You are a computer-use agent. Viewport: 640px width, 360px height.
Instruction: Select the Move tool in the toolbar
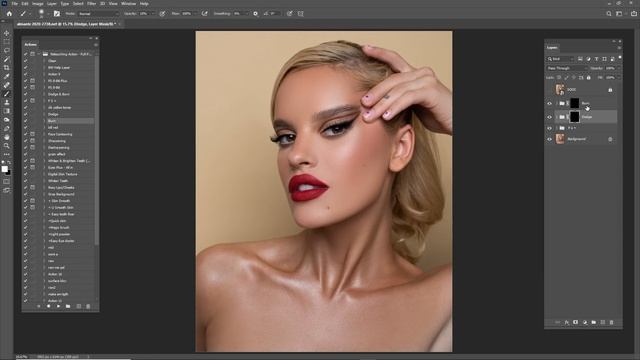[7, 33]
